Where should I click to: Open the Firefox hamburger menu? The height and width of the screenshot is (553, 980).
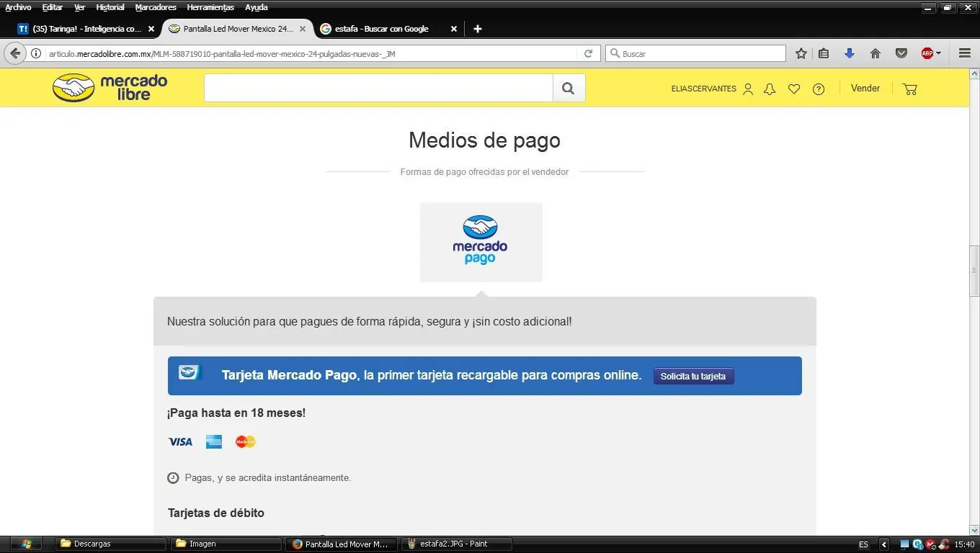click(965, 53)
